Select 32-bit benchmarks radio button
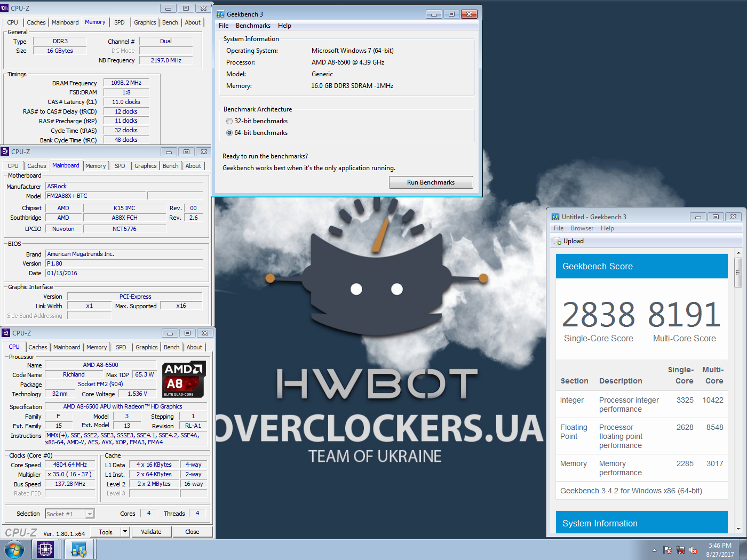This screenshot has height=560, width=747. [229, 121]
